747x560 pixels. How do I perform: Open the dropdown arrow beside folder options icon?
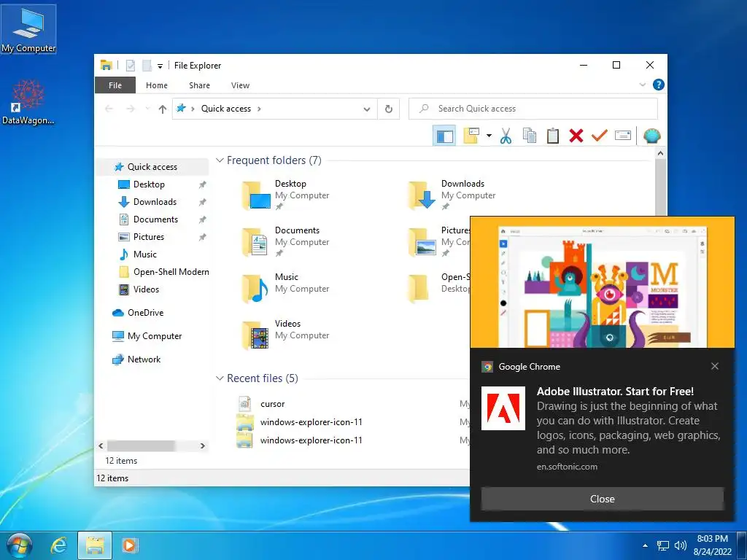[489, 136]
